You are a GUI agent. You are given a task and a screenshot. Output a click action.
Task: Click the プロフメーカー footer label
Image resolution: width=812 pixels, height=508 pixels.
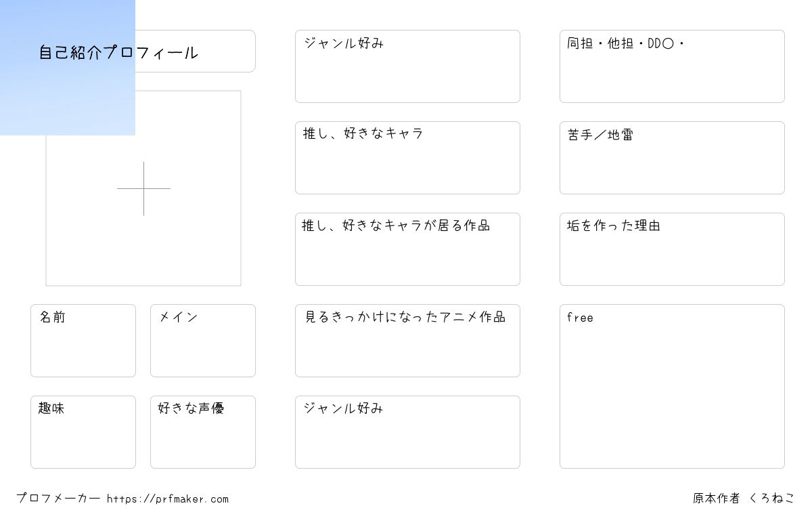(58, 499)
